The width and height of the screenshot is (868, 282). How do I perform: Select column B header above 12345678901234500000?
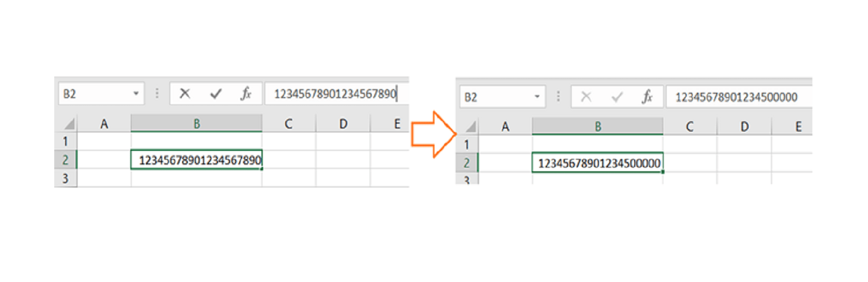click(597, 127)
